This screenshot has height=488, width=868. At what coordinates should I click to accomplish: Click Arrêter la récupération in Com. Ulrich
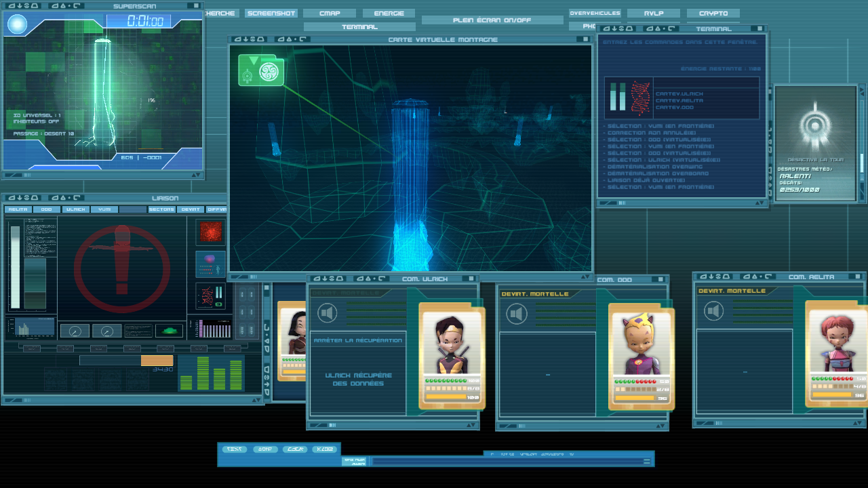coord(359,340)
